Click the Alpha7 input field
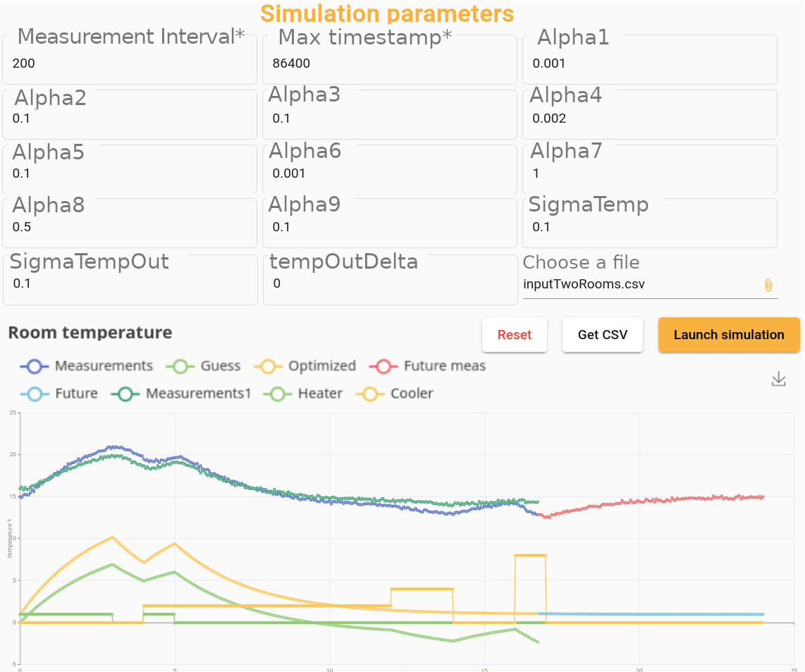This screenshot has height=672, width=805. [x=650, y=173]
